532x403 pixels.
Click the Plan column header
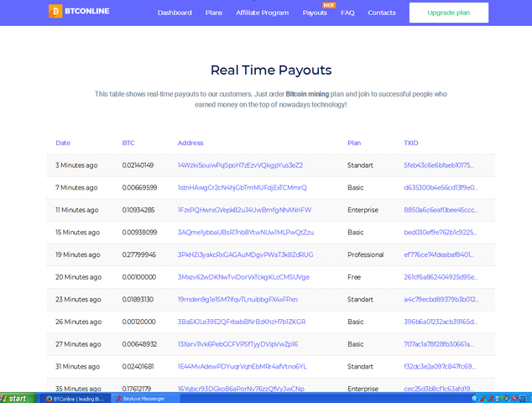pos(354,143)
